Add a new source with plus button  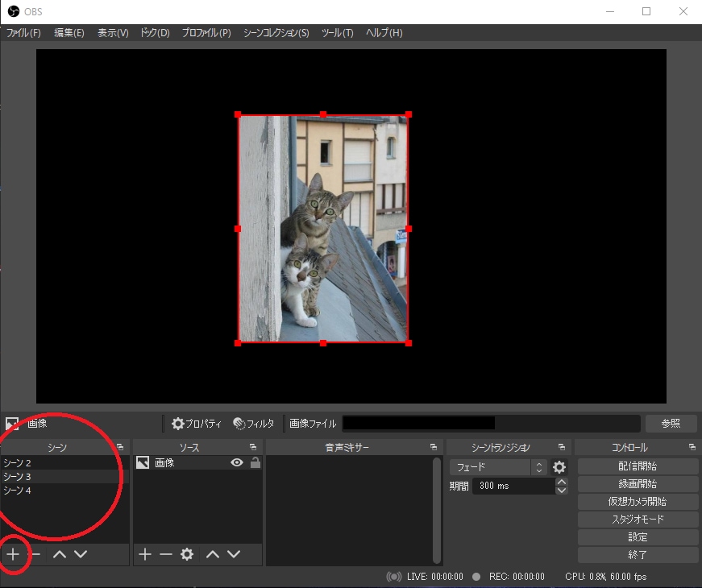pyautogui.click(x=144, y=554)
